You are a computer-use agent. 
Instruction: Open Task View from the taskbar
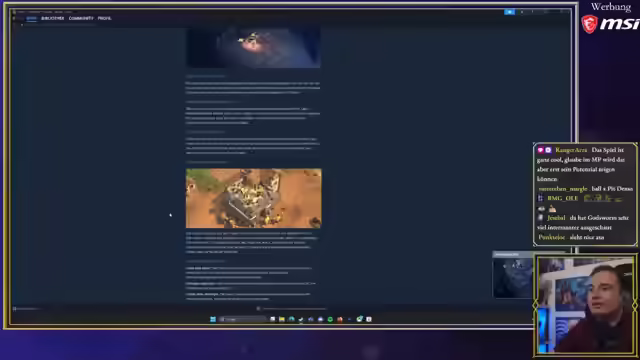coord(272,319)
